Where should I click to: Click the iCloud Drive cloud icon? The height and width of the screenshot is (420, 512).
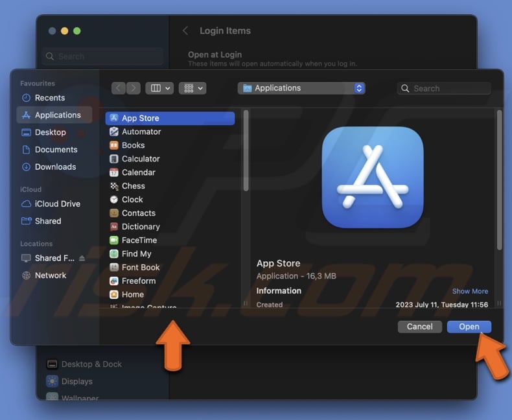pos(26,204)
